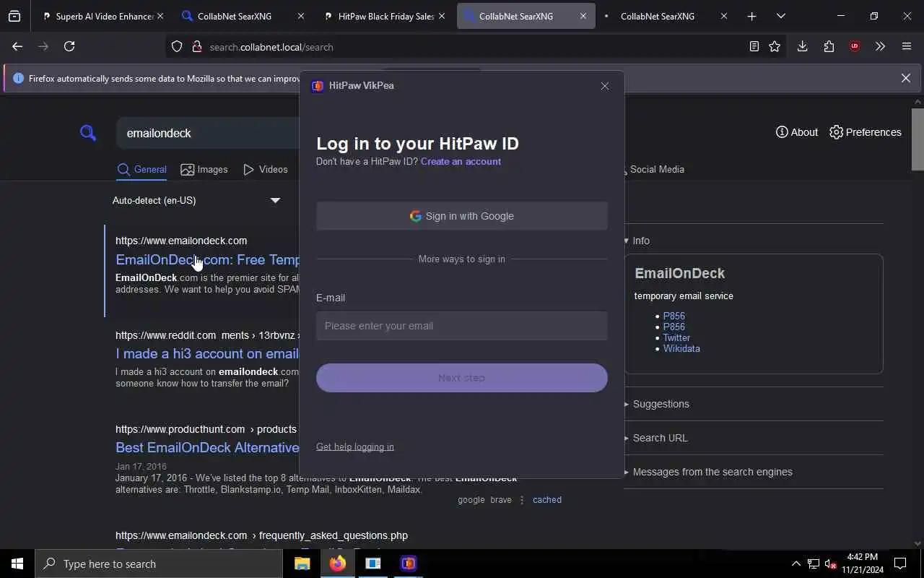This screenshot has height=578, width=924.
Task: Dismiss the Firefox data notification bar
Action: 906,78
